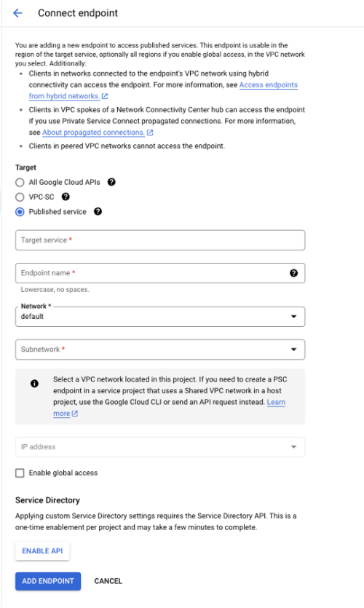
Task: Select the Published service radio option
Action: (20, 212)
